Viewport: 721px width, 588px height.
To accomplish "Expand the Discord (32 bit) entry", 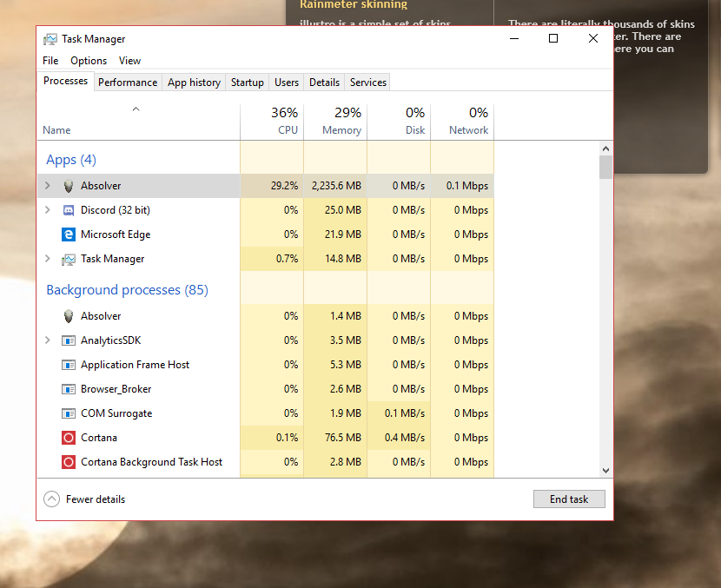I will point(48,209).
